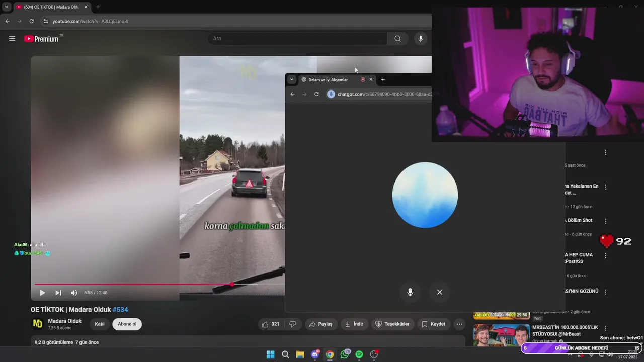Open options for MRBEAST'İN studio video
The image size is (644, 362).
click(x=606, y=328)
